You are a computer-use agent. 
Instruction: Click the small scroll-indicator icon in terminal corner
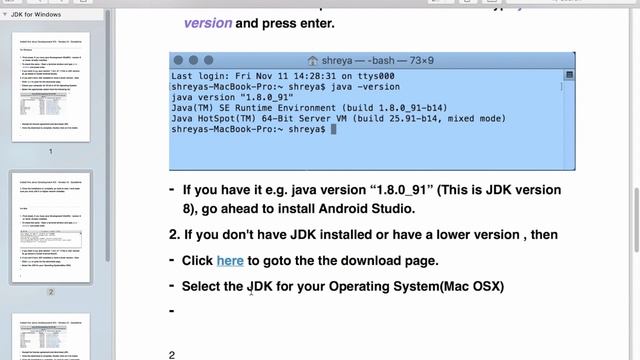pos(569,75)
